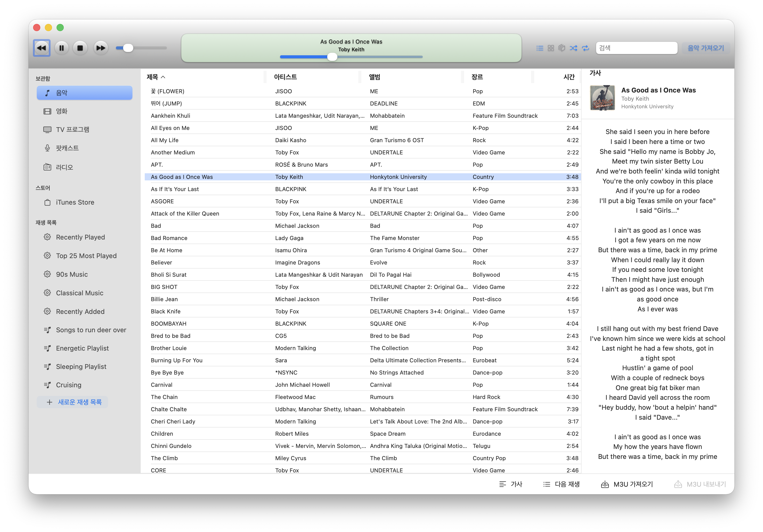Stop playback with the stop button
Viewport: 763px width, 532px height.
tap(80, 48)
